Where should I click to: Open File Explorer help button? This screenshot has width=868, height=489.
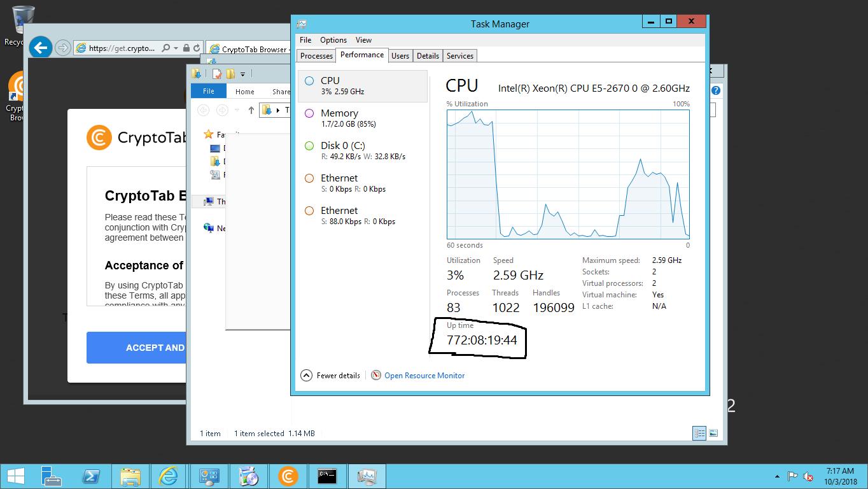716,91
